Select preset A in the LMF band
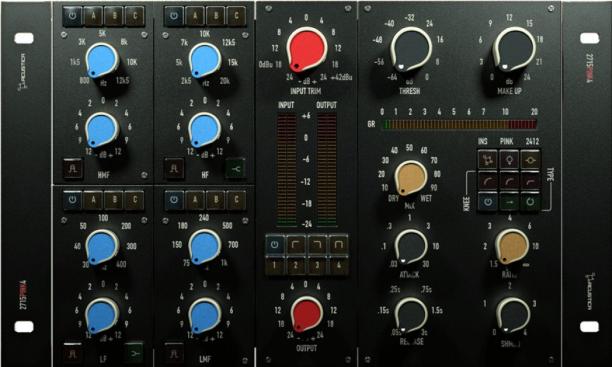Image resolution: width=612 pixels, height=367 pixels. click(x=195, y=200)
